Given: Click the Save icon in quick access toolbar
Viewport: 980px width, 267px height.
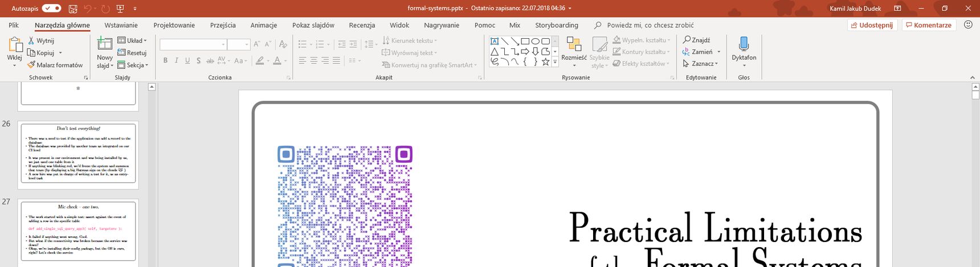Looking at the screenshot, I should [x=73, y=9].
